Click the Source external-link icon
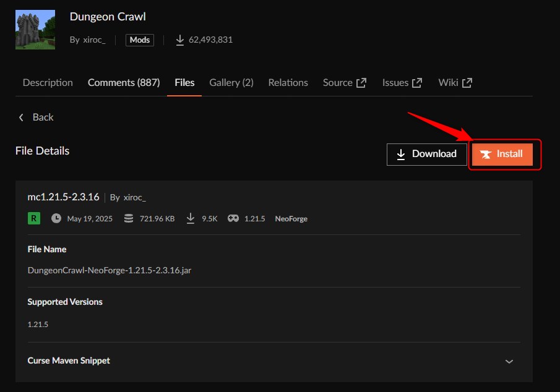This screenshot has height=392, width=560. click(361, 83)
